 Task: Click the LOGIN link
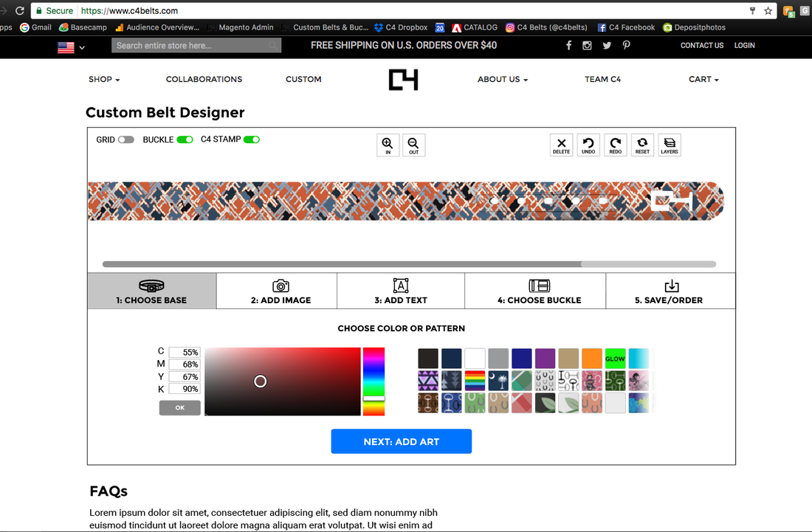(x=744, y=46)
